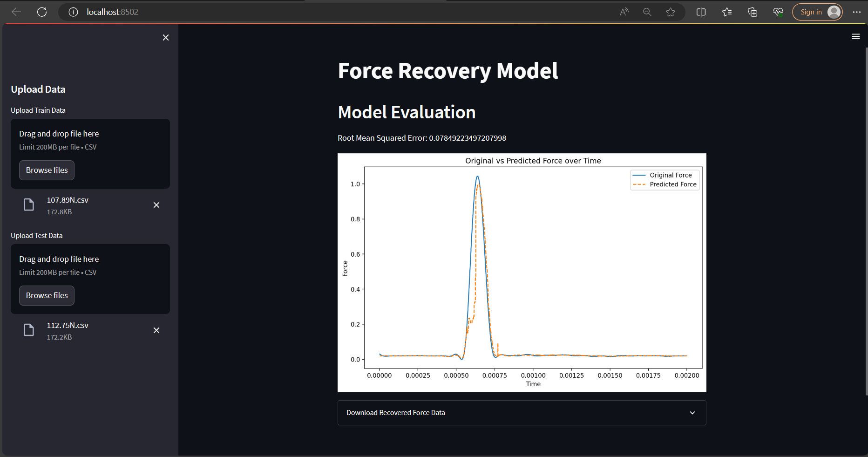The image size is (868, 457).
Task: Click the page refresh icon
Action: pyautogui.click(x=42, y=12)
